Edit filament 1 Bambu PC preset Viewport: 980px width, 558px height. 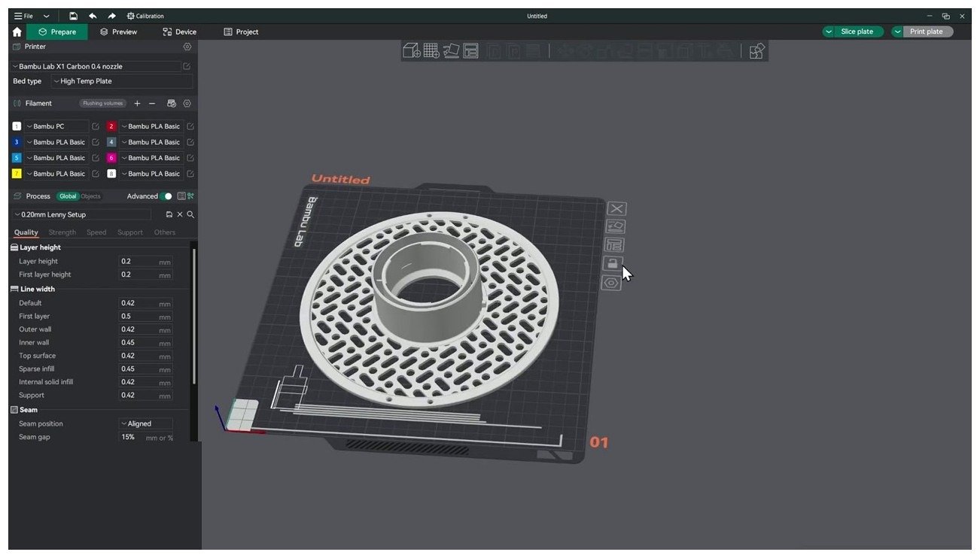tap(96, 126)
